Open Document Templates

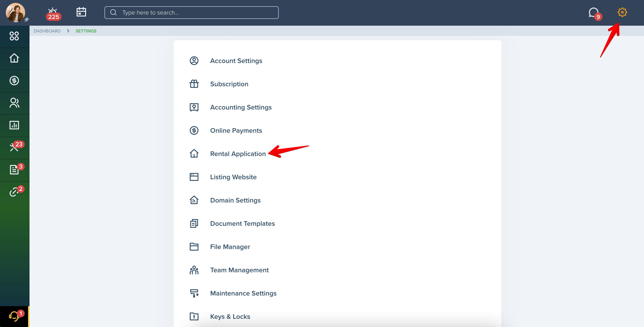[x=242, y=224]
